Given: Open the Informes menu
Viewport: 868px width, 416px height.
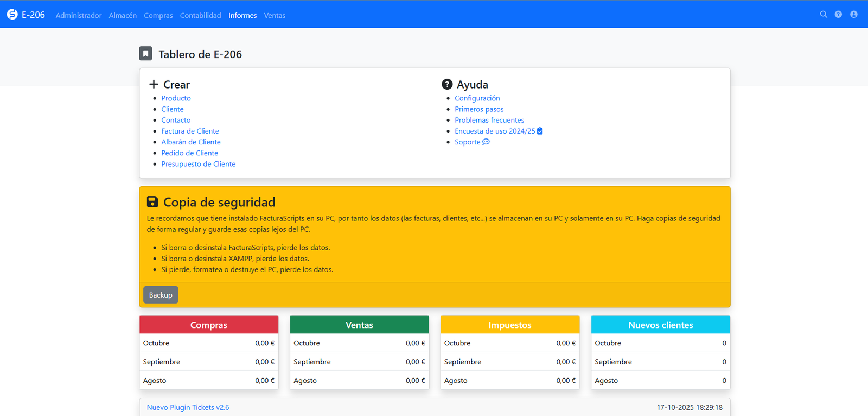Looking at the screenshot, I should [242, 15].
